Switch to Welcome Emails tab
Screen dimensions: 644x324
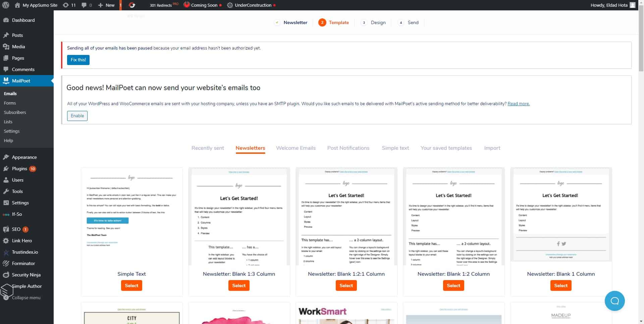pyautogui.click(x=296, y=148)
